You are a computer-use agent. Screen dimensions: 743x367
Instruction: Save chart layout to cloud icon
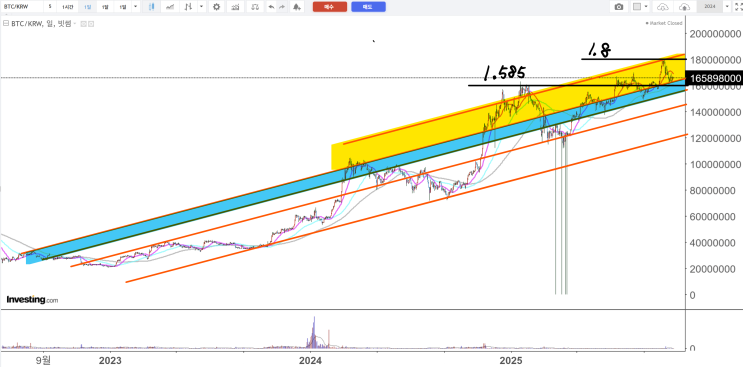[x=684, y=7]
